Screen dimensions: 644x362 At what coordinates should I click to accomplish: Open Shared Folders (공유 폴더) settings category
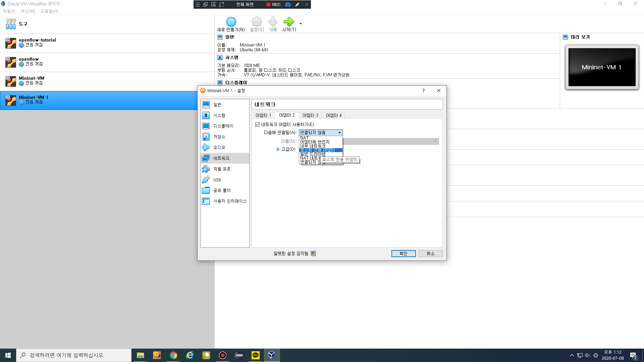click(x=225, y=190)
